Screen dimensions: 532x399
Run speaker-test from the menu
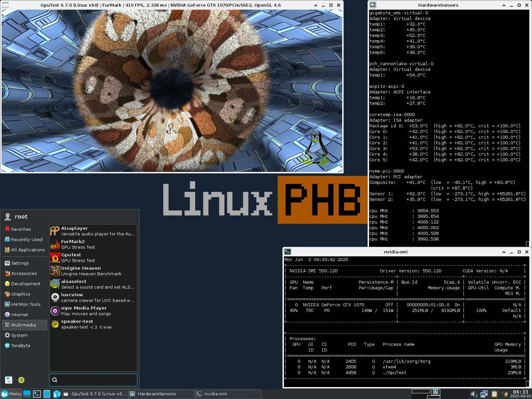93,324
